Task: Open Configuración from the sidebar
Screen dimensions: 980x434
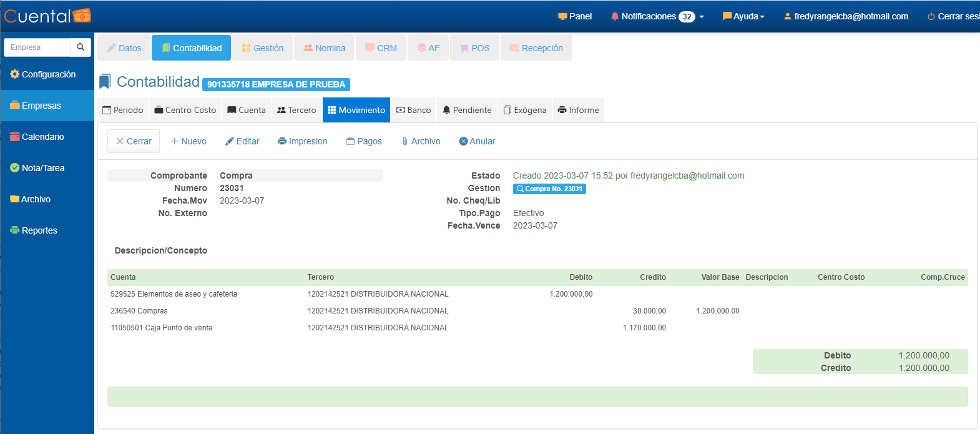Action: pyautogui.click(x=42, y=74)
